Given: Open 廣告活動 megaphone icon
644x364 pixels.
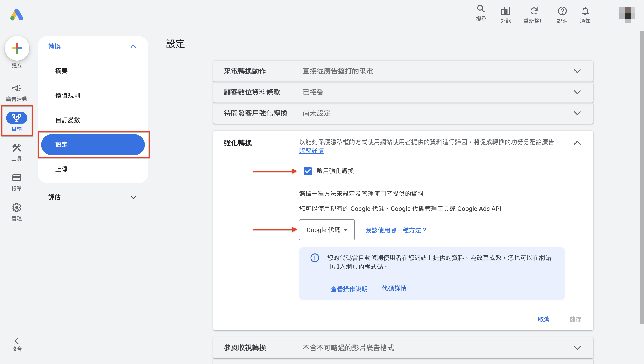Looking at the screenshot, I should coord(16,88).
